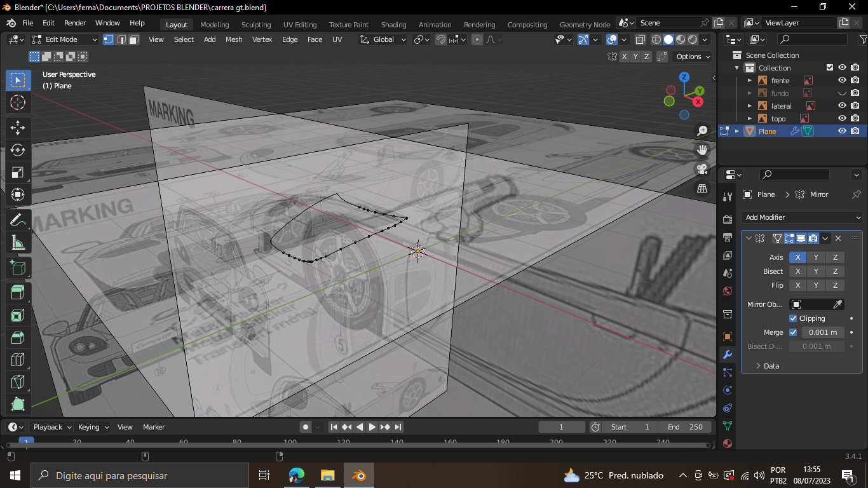Open the Windows Start menu

tap(15, 475)
